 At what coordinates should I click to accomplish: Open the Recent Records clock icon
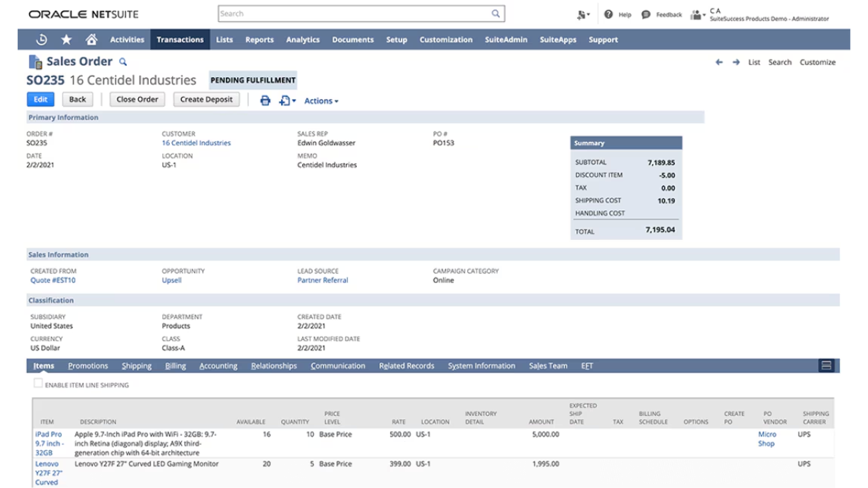(41, 40)
